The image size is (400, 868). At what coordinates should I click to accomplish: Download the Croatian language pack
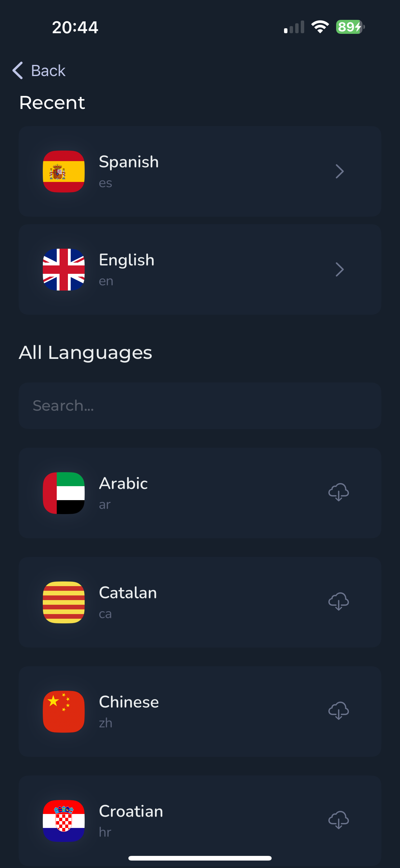pos(338,820)
